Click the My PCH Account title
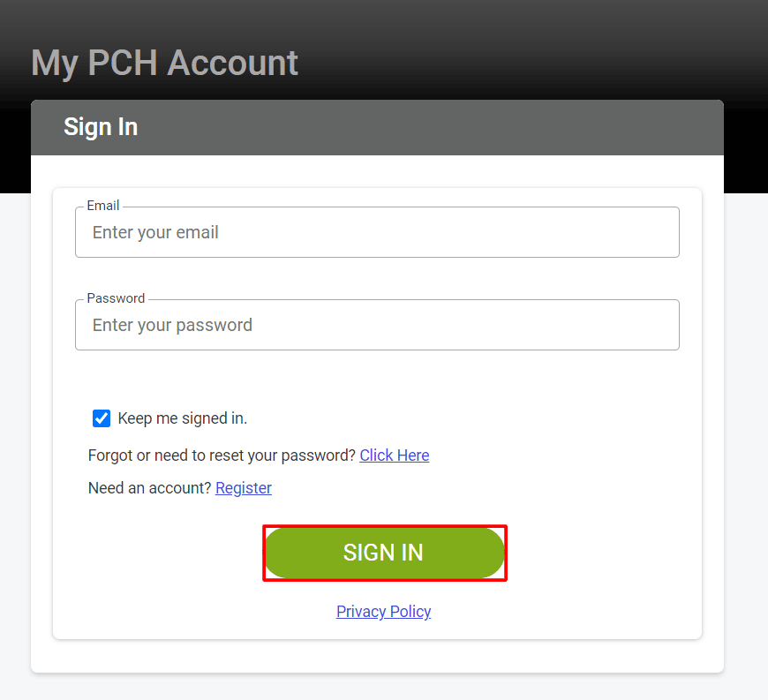 (164, 63)
